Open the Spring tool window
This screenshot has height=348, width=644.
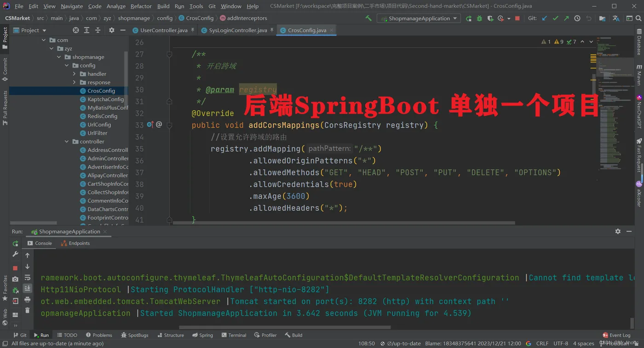pos(202,335)
